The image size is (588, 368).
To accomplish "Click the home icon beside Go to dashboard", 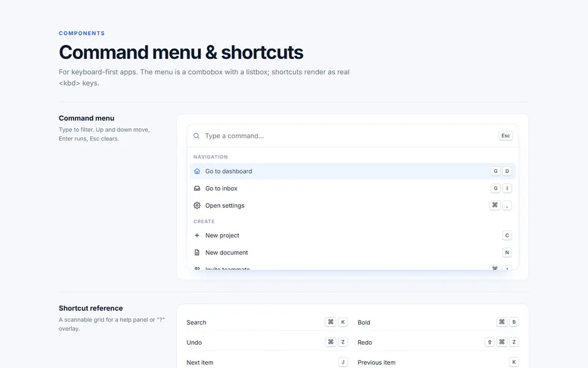I will coord(197,171).
